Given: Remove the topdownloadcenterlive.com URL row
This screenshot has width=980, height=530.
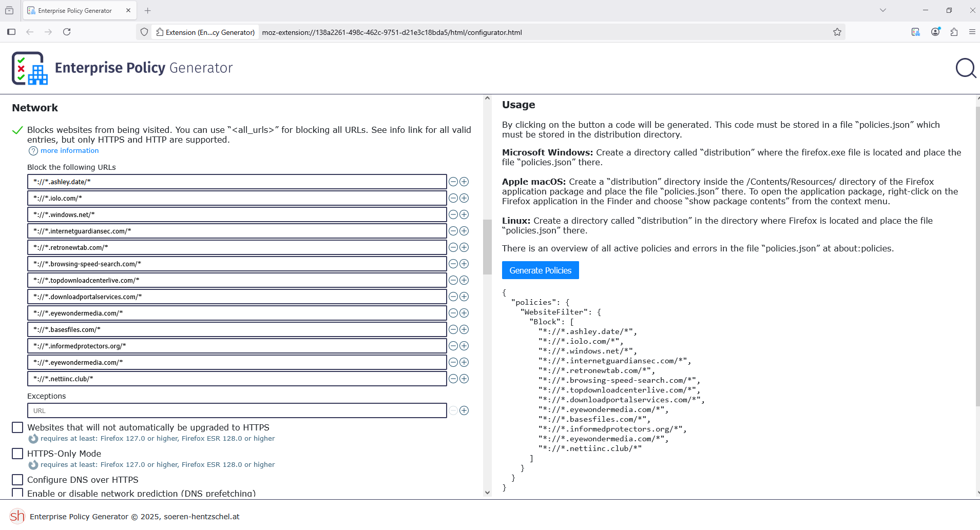Looking at the screenshot, I should [453, 280].
